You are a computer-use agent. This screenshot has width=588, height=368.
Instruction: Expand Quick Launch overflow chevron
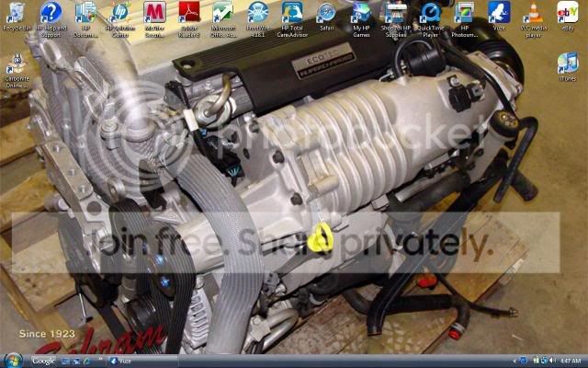pos(100,359)
